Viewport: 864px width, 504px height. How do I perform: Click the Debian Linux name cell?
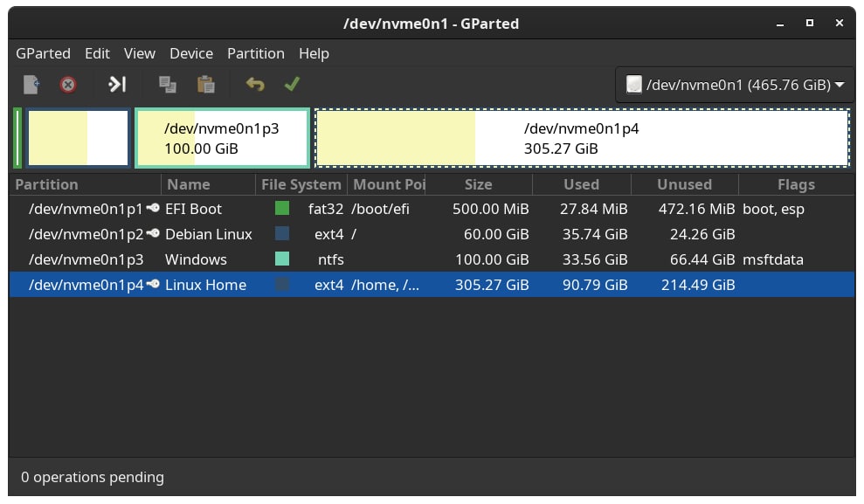click(x=208, y=234)
